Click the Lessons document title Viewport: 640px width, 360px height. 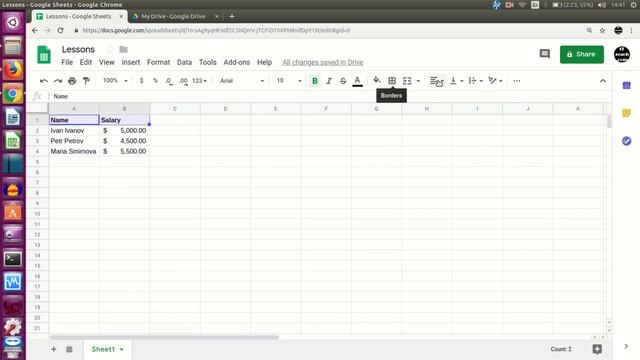[x=78, y=49]
